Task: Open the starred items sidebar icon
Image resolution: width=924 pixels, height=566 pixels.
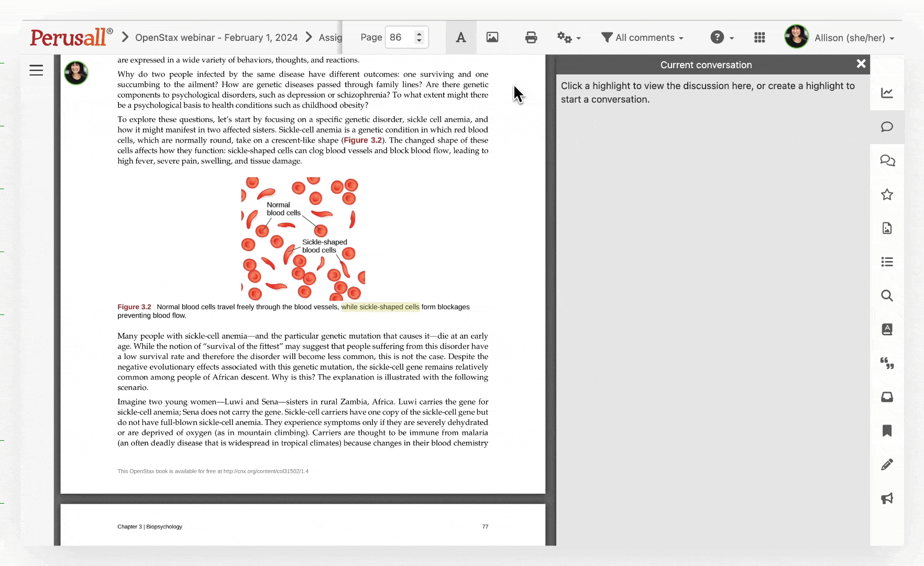Action: click(x=887, y=194)
